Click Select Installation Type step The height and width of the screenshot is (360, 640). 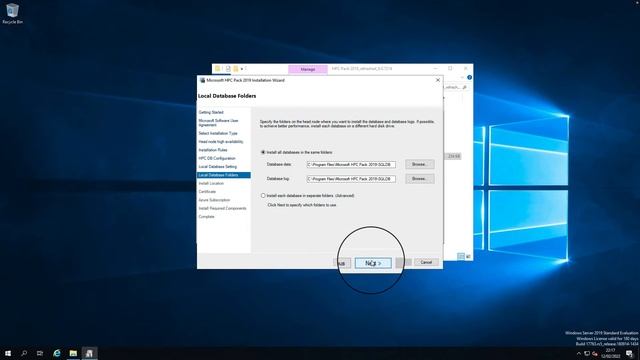(218, 133)
